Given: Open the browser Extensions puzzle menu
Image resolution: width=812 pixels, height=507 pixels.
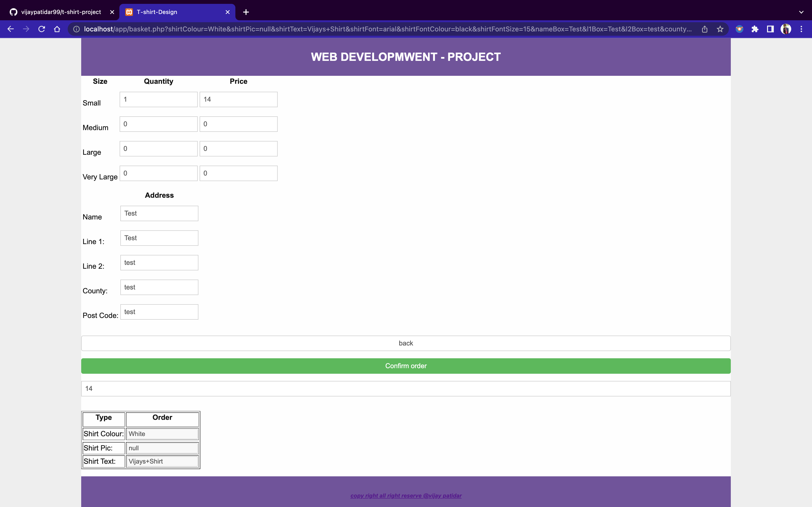Looking at the screenshot, I should point(755,29).
